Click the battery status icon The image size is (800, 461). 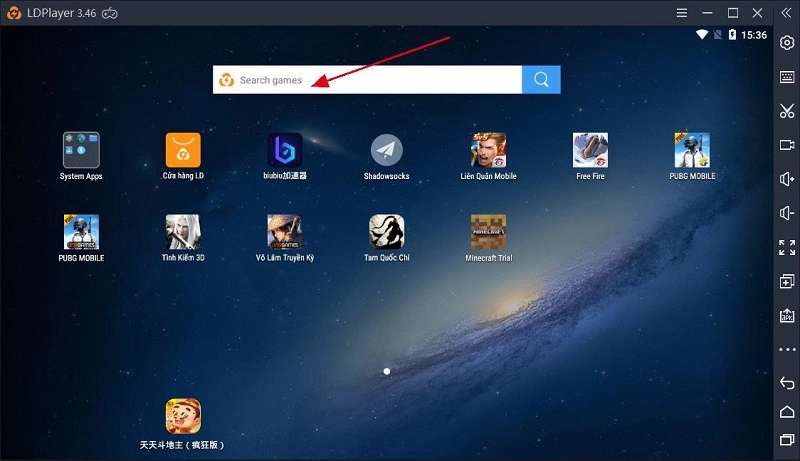[x=733, y=34]
